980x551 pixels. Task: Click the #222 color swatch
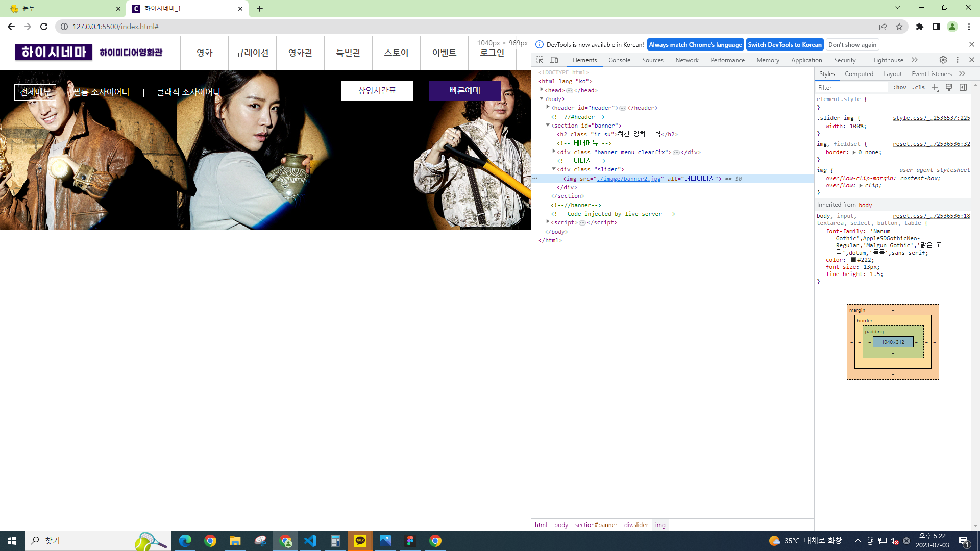coord(853,260)
